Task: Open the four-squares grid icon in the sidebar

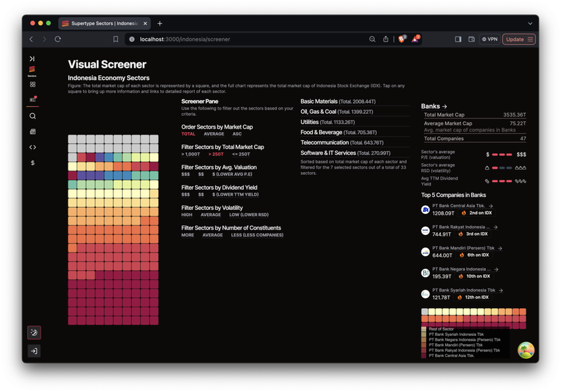Action: 33,85
